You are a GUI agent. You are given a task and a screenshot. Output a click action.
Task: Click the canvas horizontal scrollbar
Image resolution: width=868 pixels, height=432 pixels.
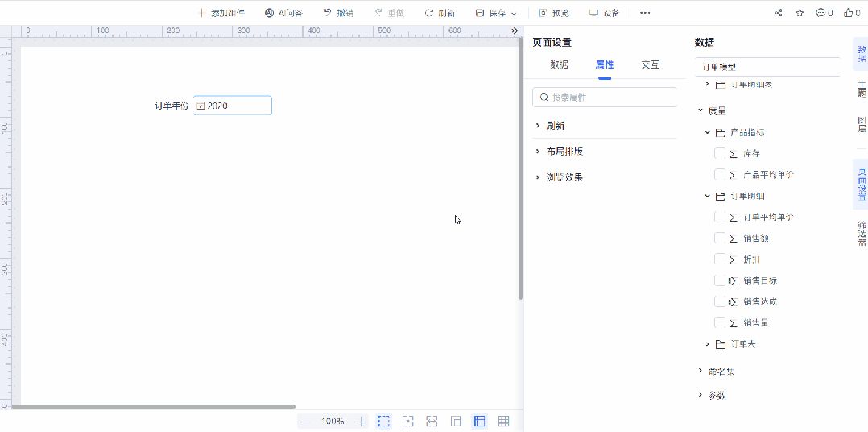click(153, 406)
